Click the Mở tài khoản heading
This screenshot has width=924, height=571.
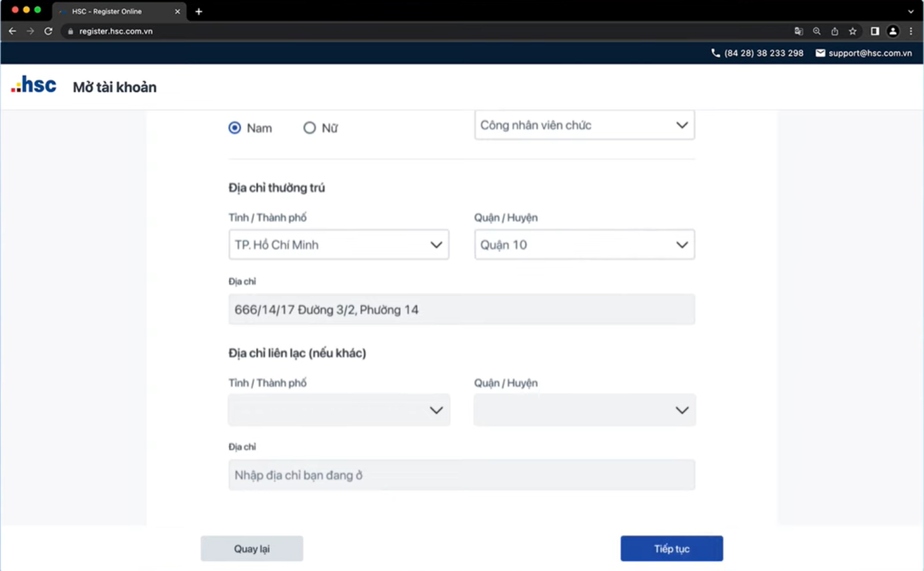click(x=115, y=87)
